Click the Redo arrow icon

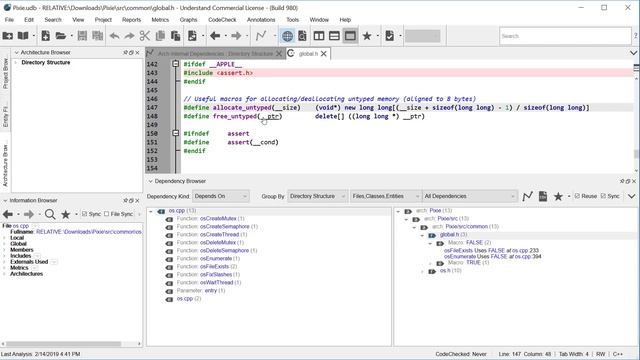[129, 36]
